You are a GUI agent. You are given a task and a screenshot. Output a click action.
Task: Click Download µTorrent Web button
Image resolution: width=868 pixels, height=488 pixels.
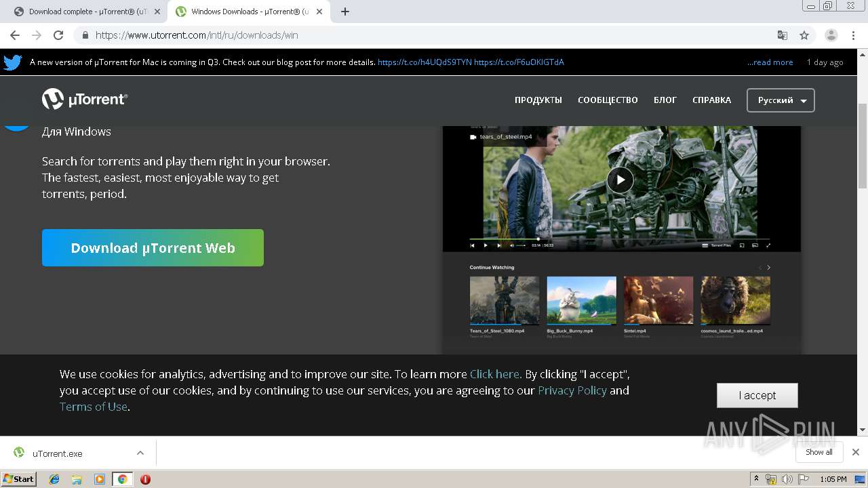tap(153, 247)
